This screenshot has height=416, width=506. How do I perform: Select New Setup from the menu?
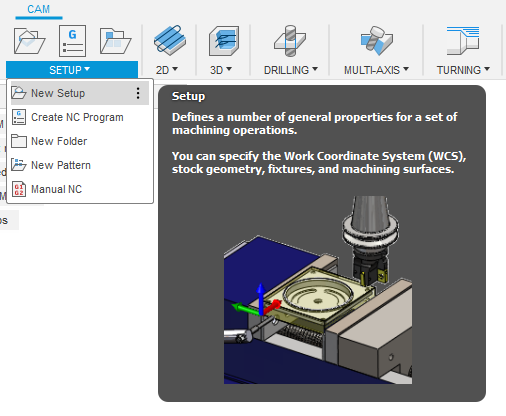point(80,93)
